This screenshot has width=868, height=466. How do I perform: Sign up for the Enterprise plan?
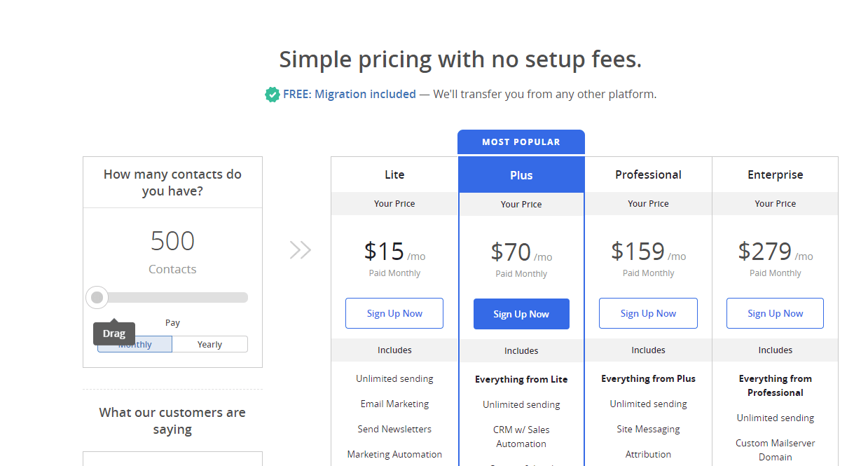click(x=775, y=313)
